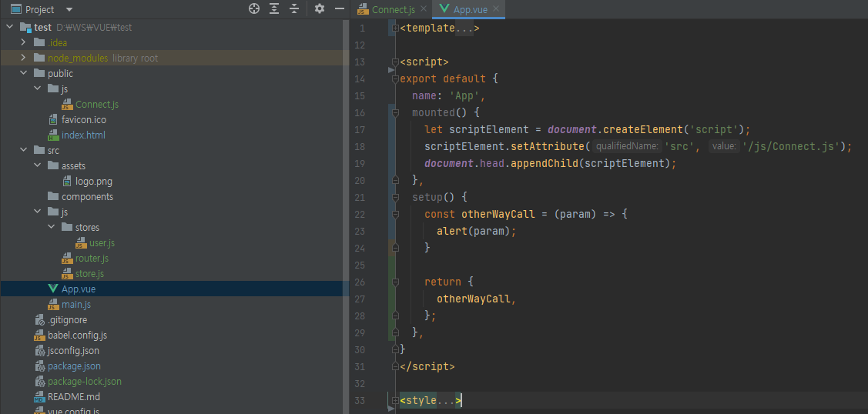The image size is (868, 414).
Task: Select the App.vue editor tab
Action: 470,9
